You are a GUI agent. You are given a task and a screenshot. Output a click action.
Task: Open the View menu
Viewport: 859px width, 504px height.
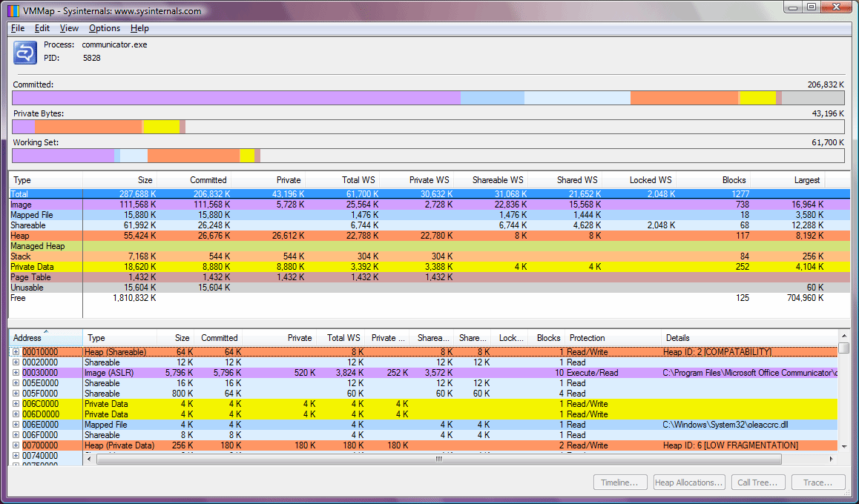(x=69, y=28)
